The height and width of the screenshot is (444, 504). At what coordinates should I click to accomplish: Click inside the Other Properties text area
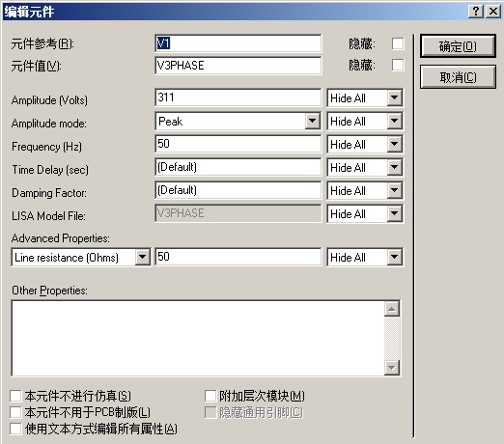coord(198,338)
